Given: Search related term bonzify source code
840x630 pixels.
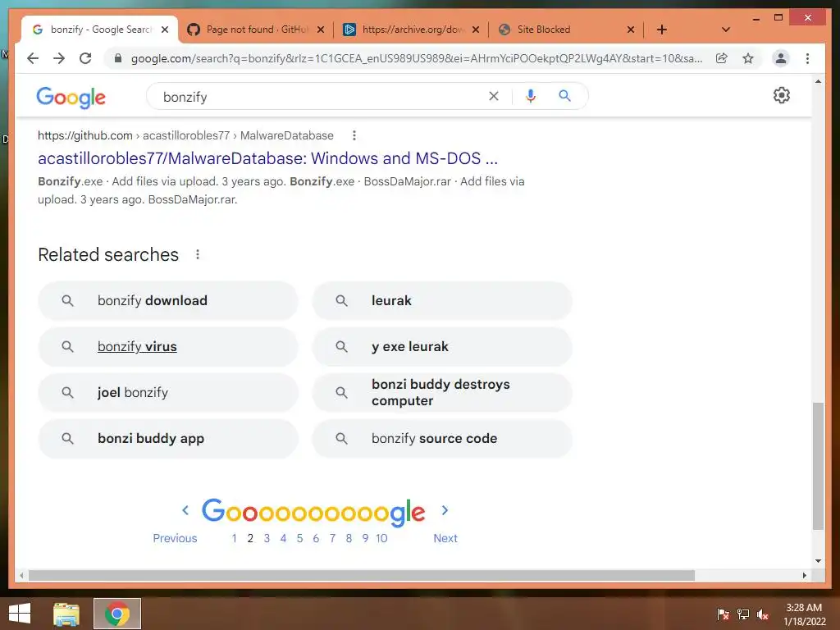Looking at the screenshot, I should point(442,438).
